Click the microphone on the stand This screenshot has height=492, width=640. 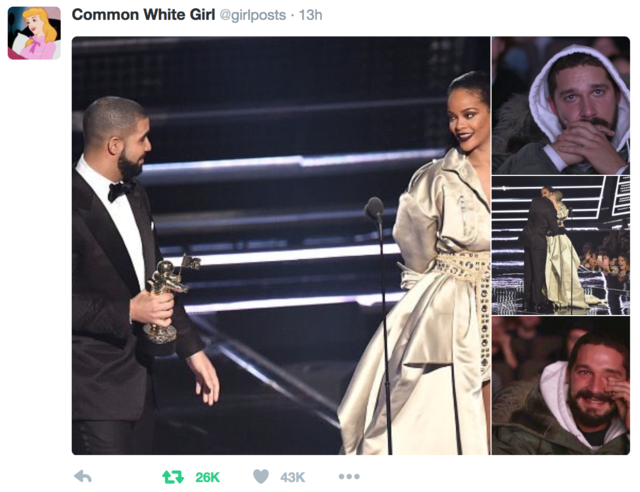click(x=374, y=209)
